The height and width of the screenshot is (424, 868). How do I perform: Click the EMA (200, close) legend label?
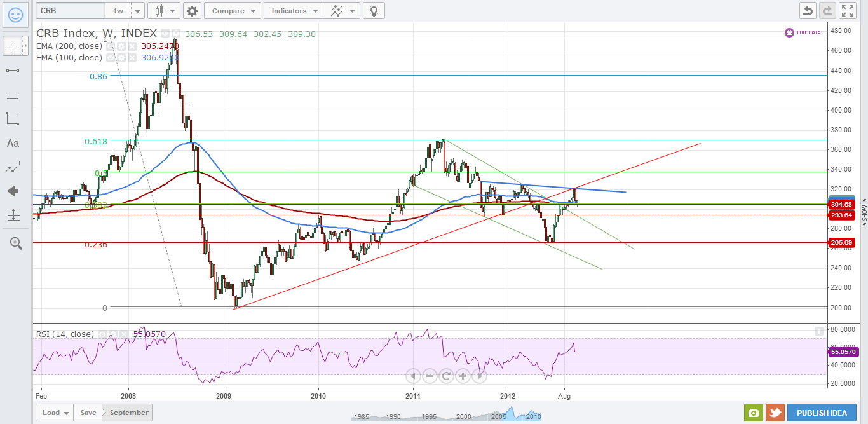(x=69, y=46)
